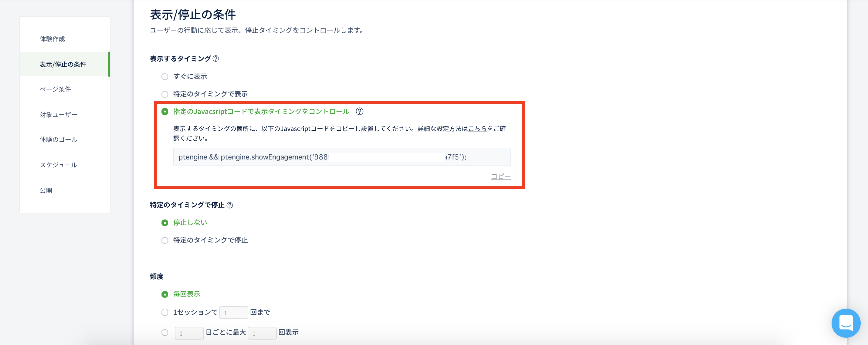Navigate to スケジュール in sidebar

pos(58,165)
